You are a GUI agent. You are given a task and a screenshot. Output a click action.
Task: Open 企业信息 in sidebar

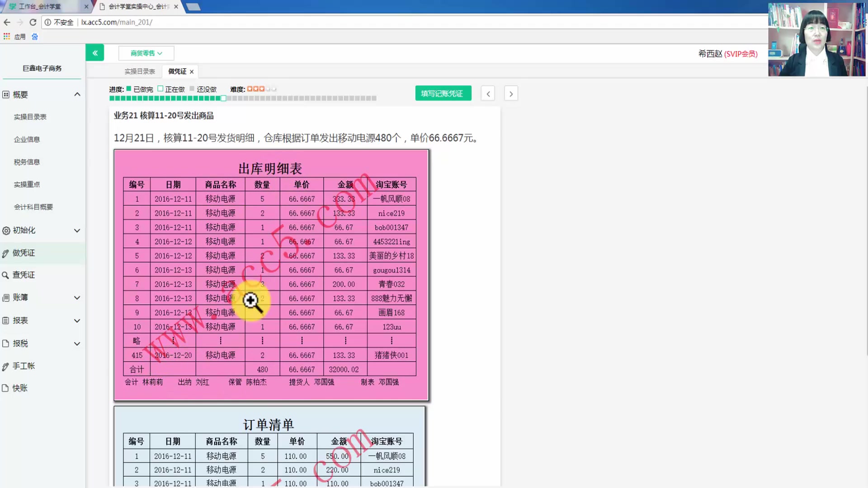point(27,139)
